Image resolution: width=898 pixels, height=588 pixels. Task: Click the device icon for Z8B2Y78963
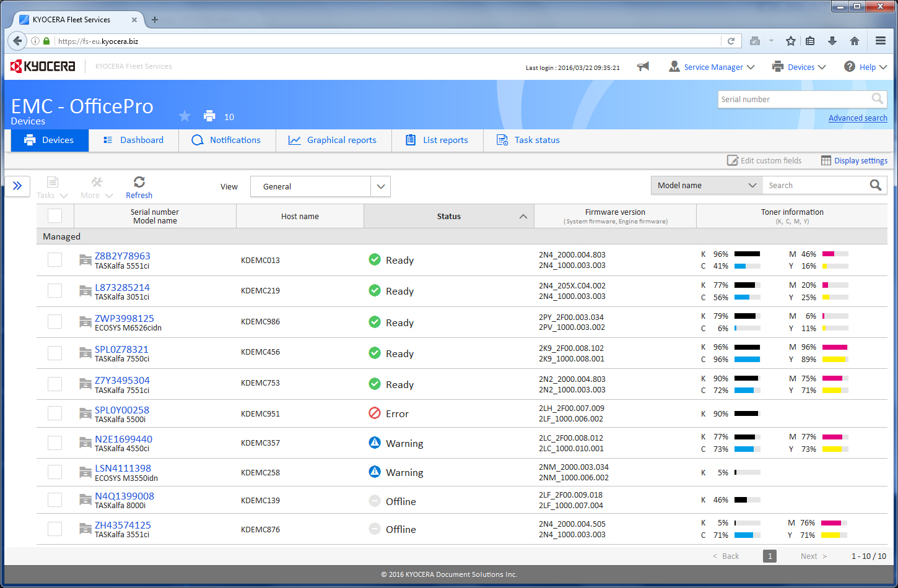coord(85,261)
